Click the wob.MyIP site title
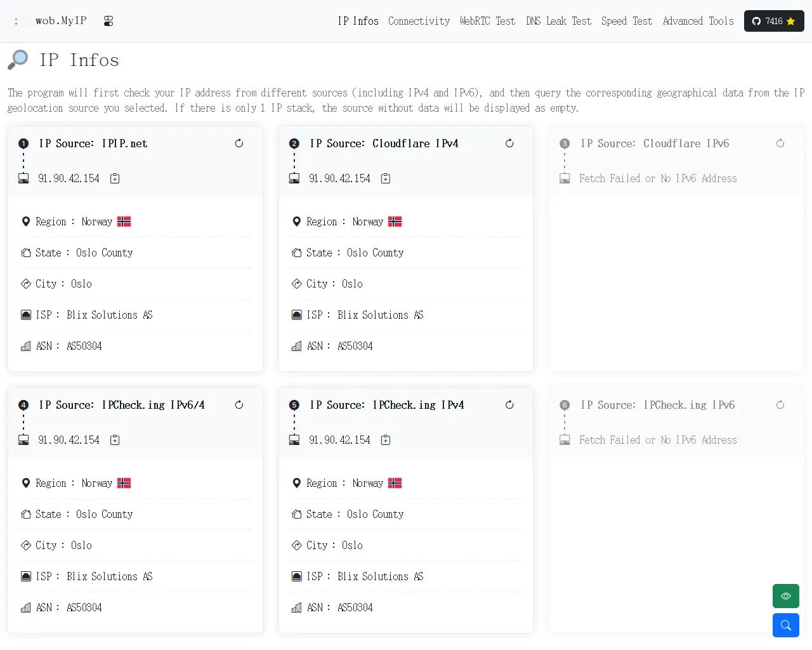 coord(61,21)
